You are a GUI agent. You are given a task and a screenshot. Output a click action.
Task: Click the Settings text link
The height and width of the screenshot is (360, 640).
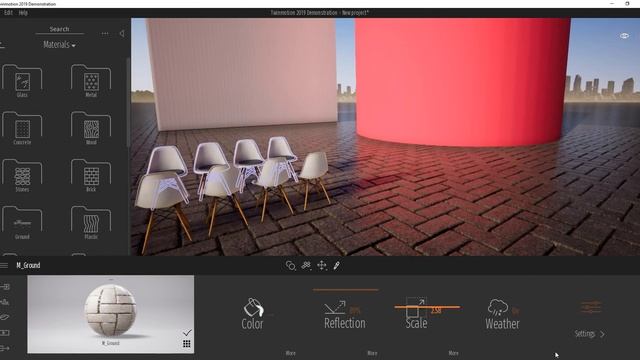584,334
